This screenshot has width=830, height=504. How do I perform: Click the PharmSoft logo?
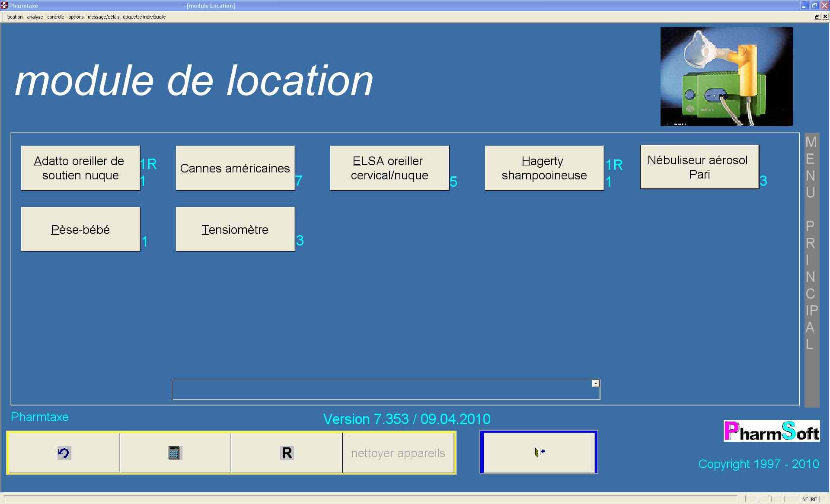771,431
